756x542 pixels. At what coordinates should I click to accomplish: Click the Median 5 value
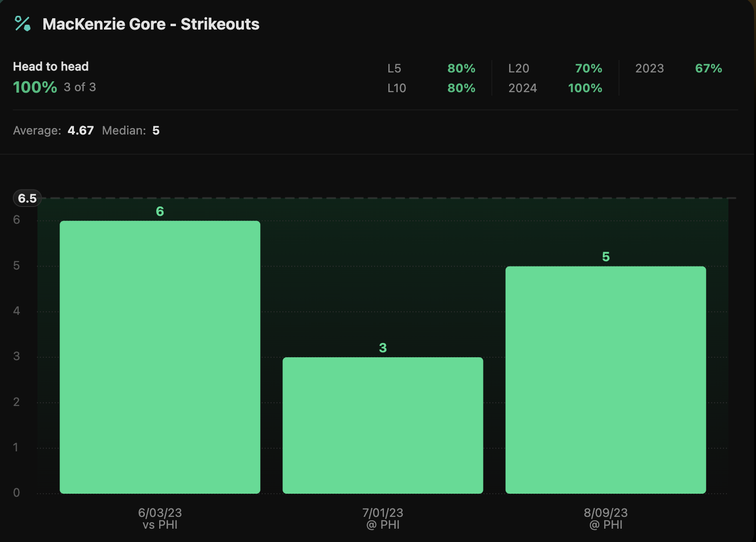pos(156,131)
